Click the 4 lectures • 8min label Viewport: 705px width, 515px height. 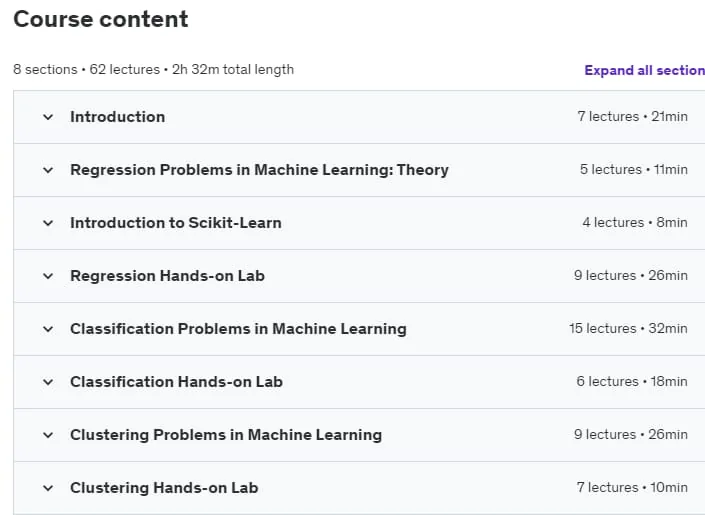[635, 223]
